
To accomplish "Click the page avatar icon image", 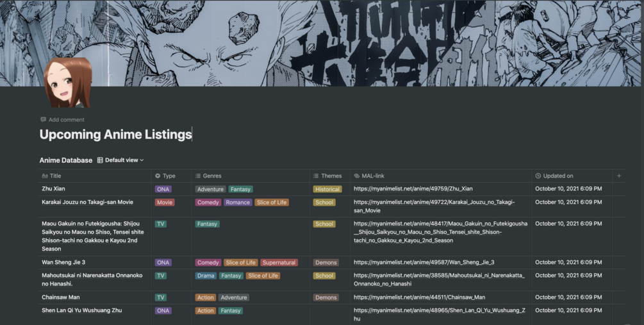I will click(x=67, y=83).
